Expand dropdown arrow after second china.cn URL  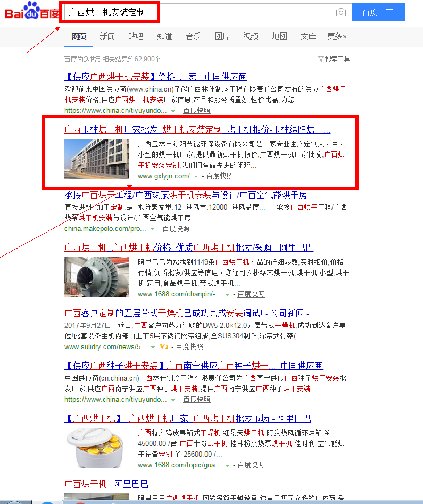click(x=173, y=400)
